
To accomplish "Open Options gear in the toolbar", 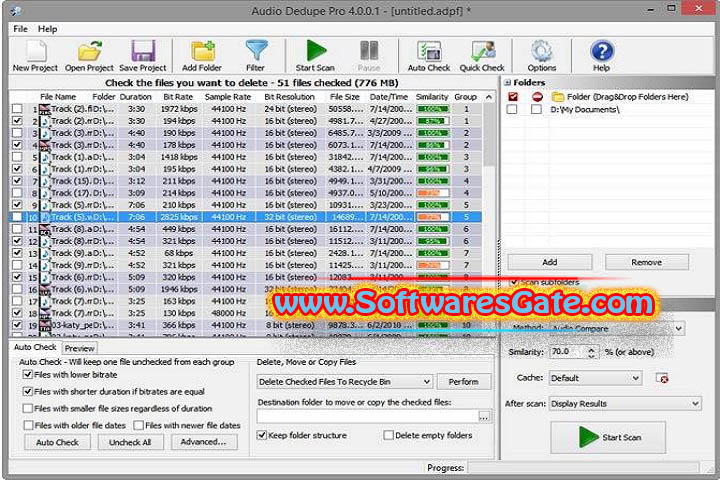I will tap(542, 56).
